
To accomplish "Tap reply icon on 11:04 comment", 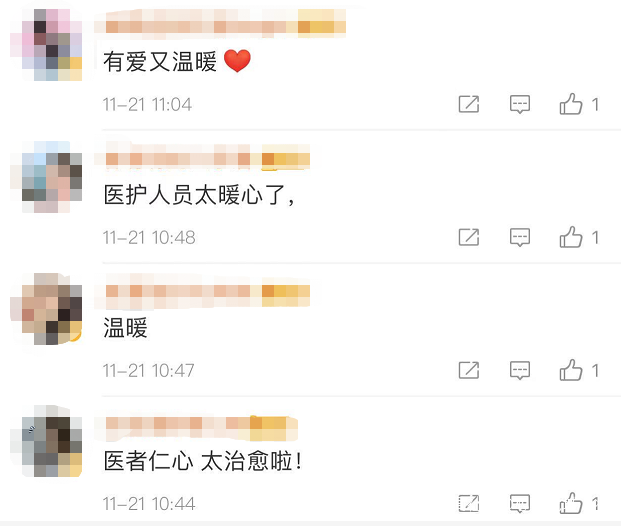I will (x=520, y=105).
